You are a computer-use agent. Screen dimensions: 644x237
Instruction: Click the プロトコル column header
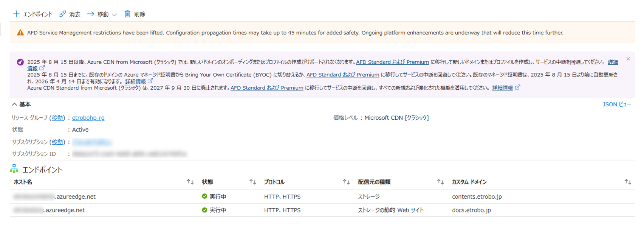click(274, 182)
